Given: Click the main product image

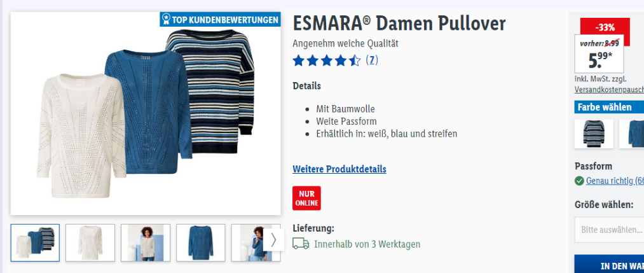Looking at the screenshot, I should pyautogui.click(x=146, y=113).
